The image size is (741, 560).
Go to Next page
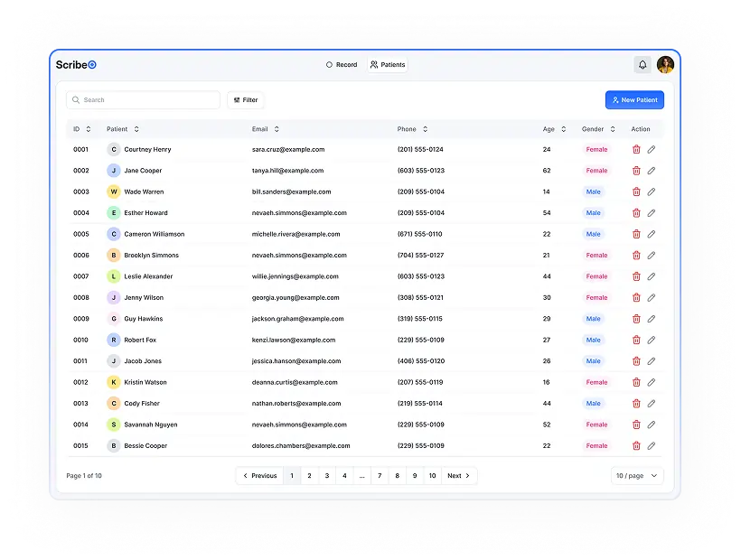pos(459,476)
